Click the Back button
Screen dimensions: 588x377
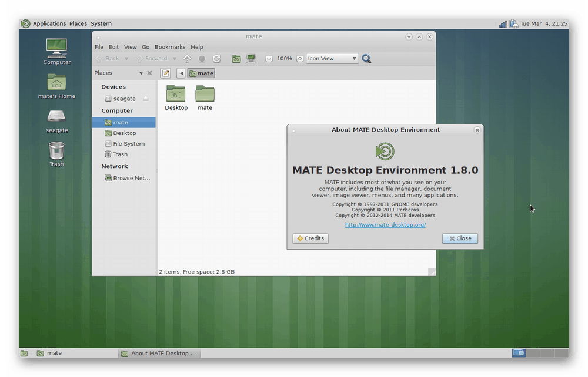pos(108,59)
